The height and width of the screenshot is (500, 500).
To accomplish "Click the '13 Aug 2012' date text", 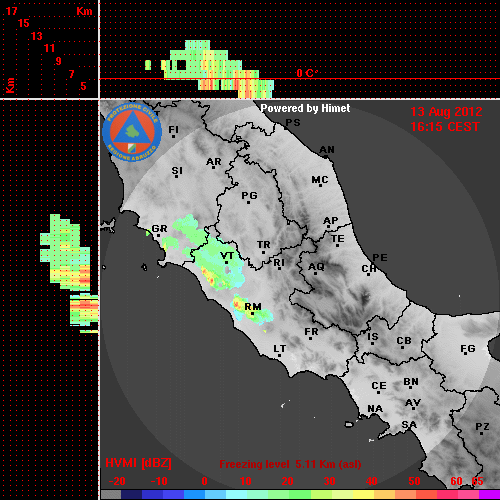I will coord(446,112).
